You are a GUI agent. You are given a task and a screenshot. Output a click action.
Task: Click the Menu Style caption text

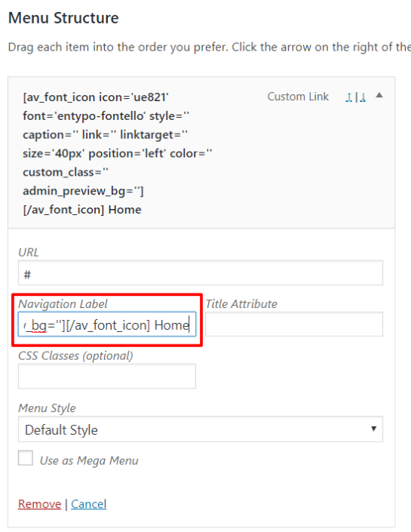coord(47,408)
